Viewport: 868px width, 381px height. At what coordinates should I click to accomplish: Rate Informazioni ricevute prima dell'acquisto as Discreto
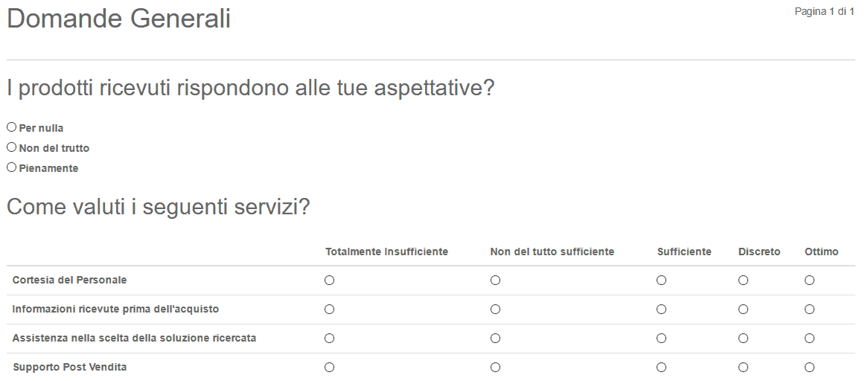tap(744, 309)
